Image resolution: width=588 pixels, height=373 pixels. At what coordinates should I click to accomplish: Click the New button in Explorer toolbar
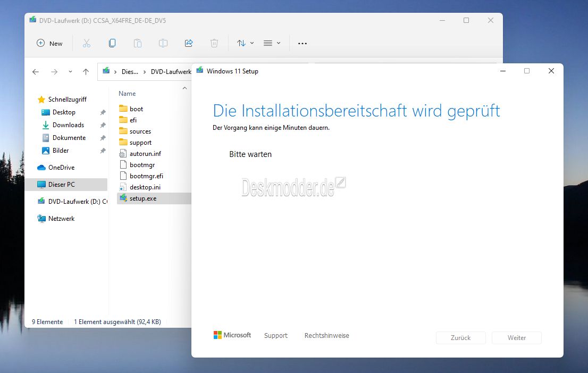click(x=49, y=43)
